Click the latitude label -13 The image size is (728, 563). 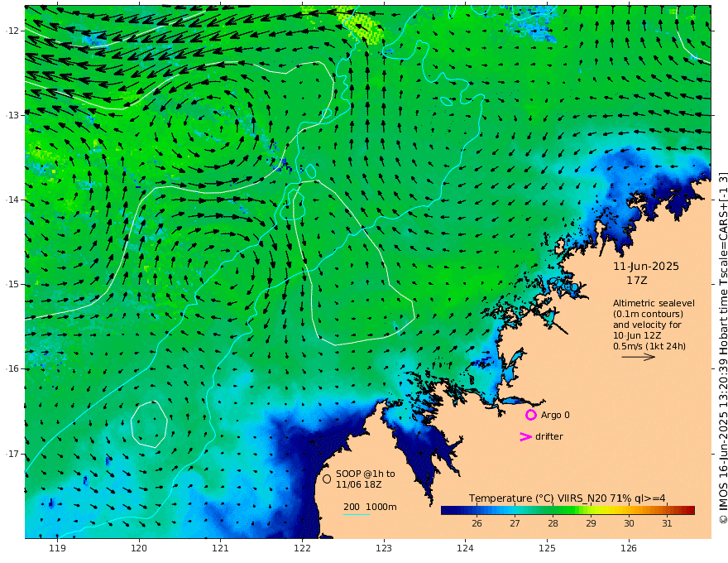tap(12, 115)
